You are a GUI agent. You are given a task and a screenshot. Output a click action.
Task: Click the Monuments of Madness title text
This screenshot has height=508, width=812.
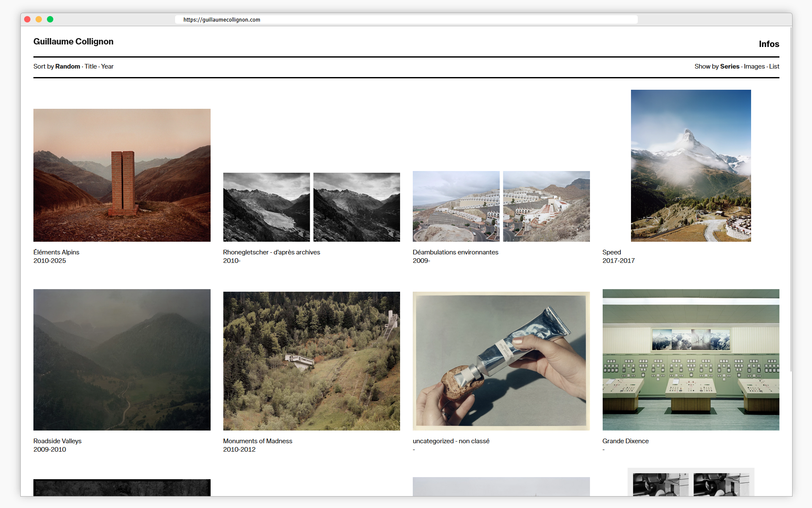coord(258,441)
